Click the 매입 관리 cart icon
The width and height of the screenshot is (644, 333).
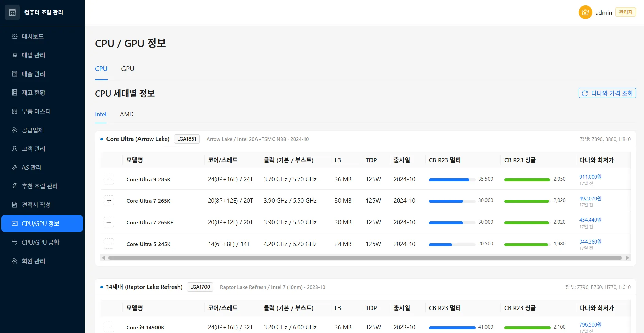(x=15, y=55)
